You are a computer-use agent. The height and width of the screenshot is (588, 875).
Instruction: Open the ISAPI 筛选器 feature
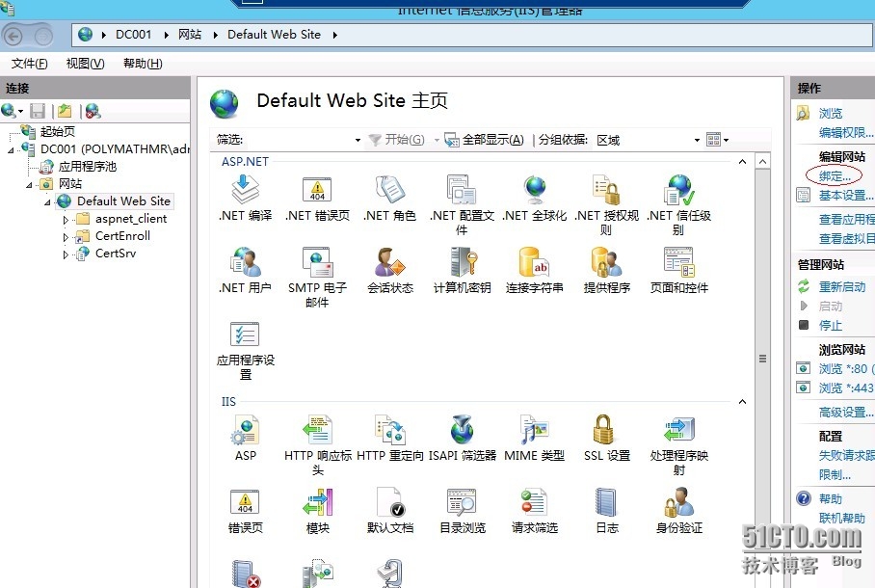coord(462,438)
